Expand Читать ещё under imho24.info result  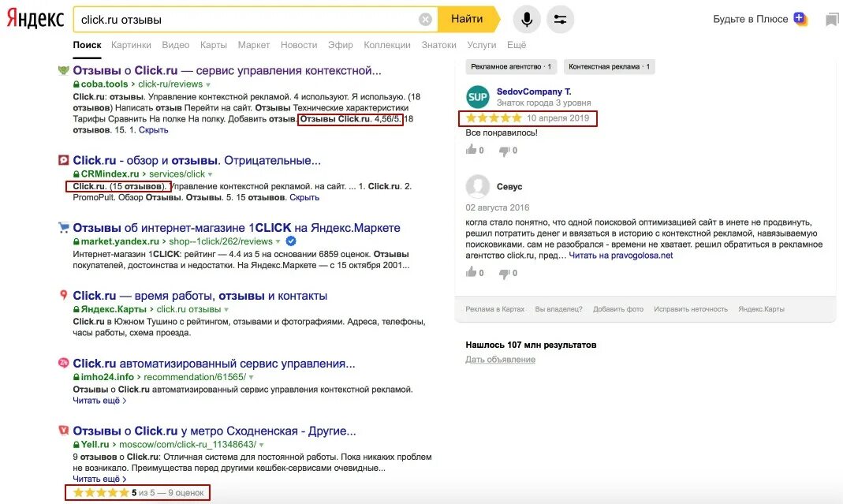coord(99,400)
